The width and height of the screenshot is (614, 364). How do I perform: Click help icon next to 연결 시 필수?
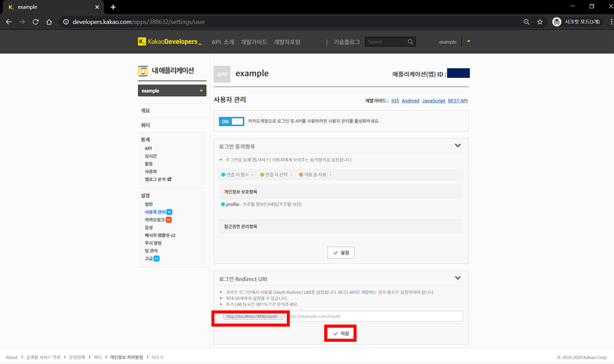point(252,175)
